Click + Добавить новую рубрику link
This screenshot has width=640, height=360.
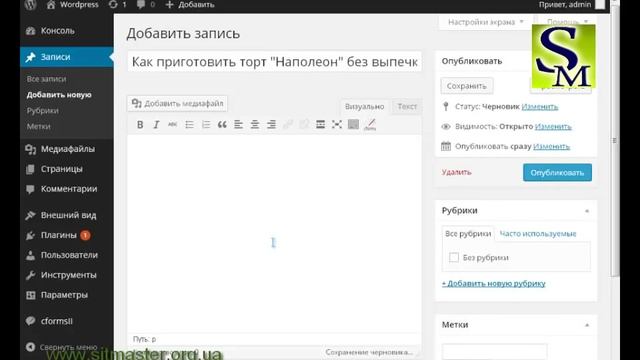(x=493, y=283)
